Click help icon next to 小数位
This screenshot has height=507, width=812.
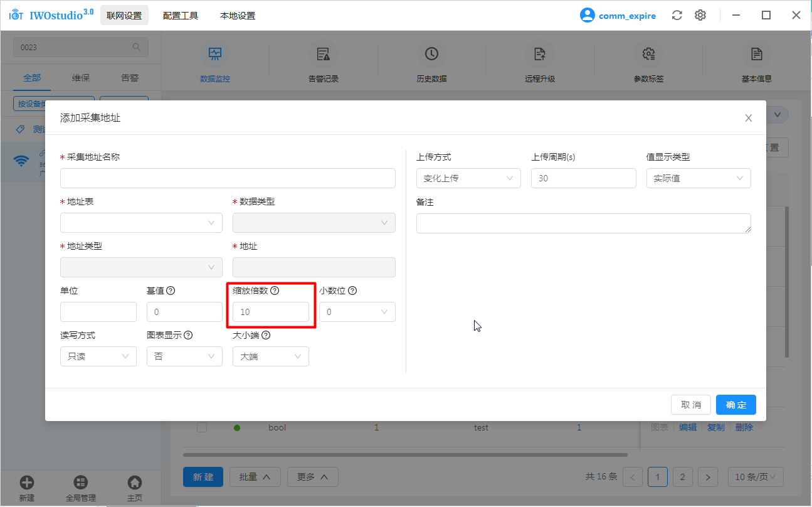click(x=352, y=291)
